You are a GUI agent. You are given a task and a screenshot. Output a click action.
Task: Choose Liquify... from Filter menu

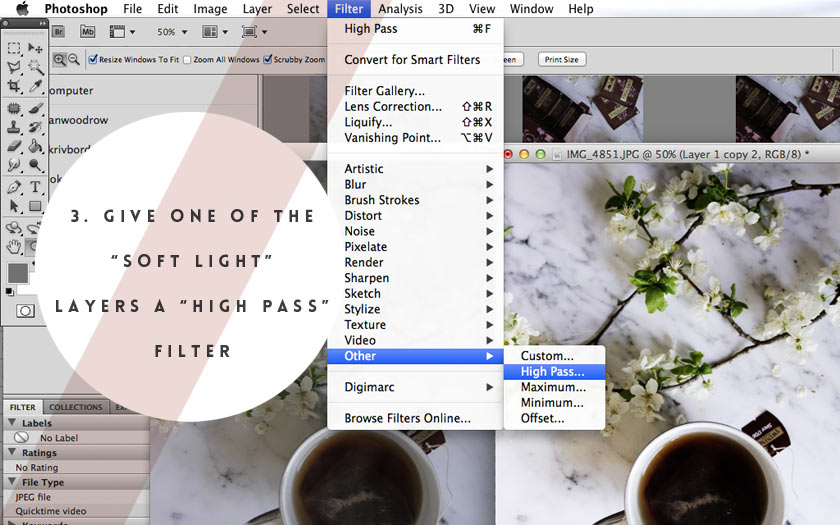click(415, 122)
